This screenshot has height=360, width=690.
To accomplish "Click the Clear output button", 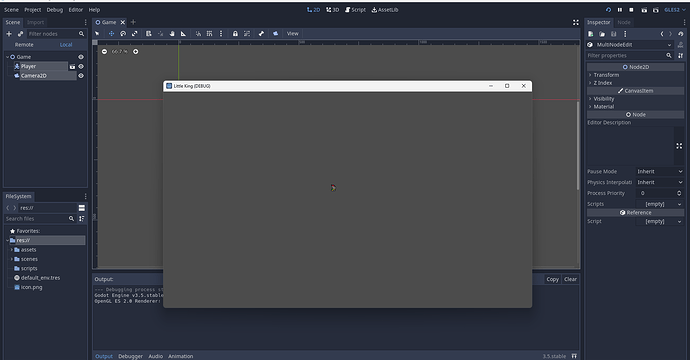I will pos(570,279).
